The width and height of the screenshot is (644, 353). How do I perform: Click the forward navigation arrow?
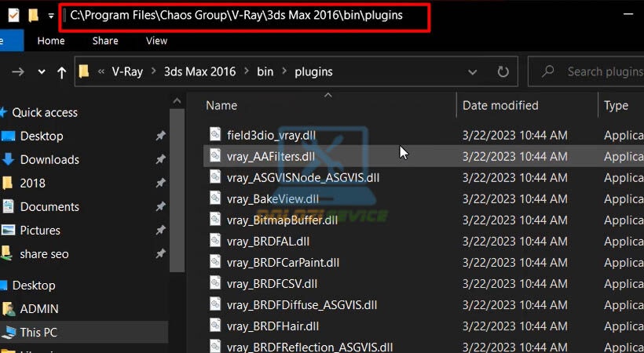[x=17, y=72]
